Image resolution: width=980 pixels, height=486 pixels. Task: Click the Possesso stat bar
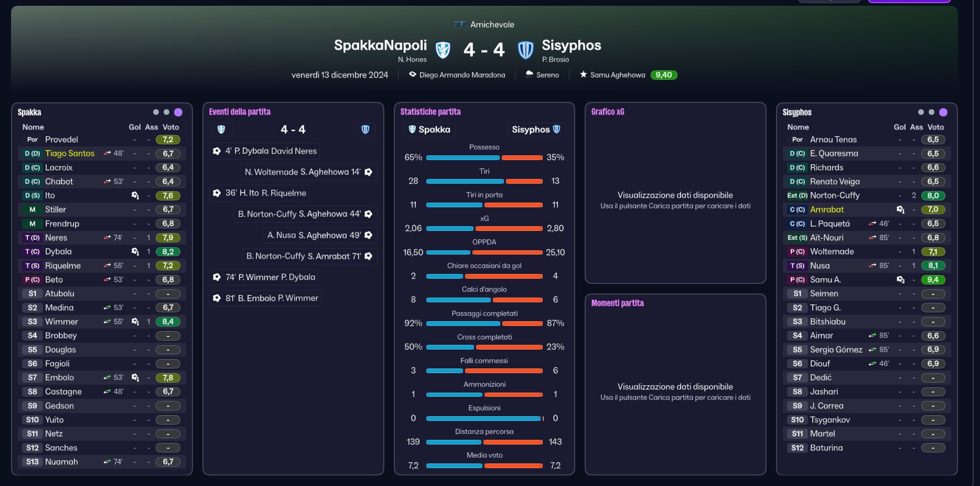484,157
